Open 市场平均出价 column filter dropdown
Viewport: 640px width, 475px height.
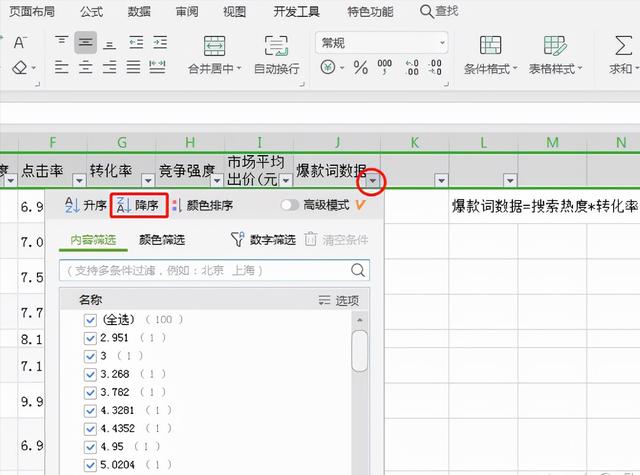[286, 180]
